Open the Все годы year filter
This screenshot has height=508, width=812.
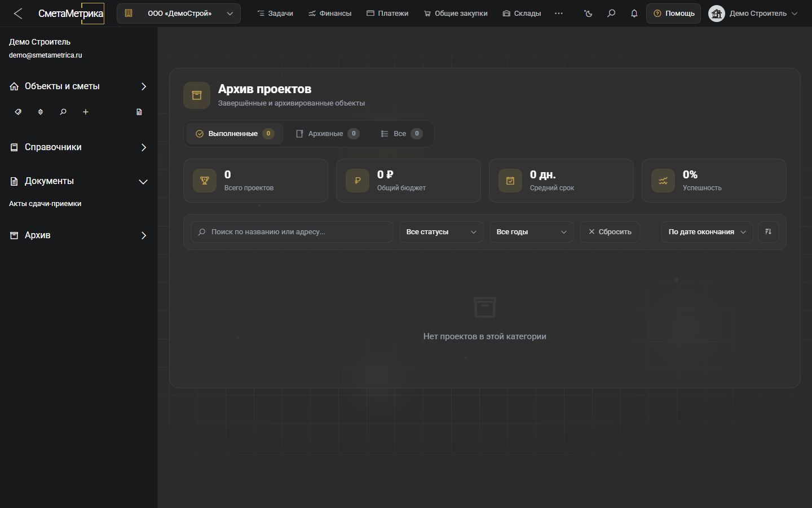532,232
